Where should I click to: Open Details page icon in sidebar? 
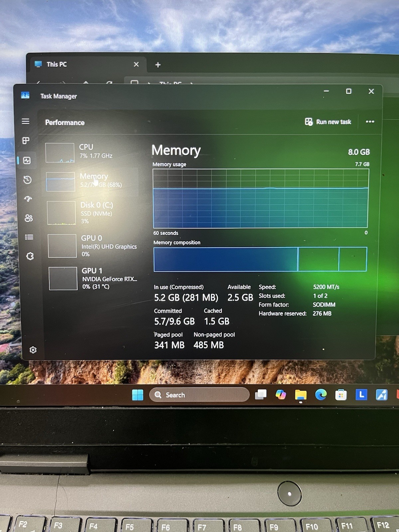point(29,237)
